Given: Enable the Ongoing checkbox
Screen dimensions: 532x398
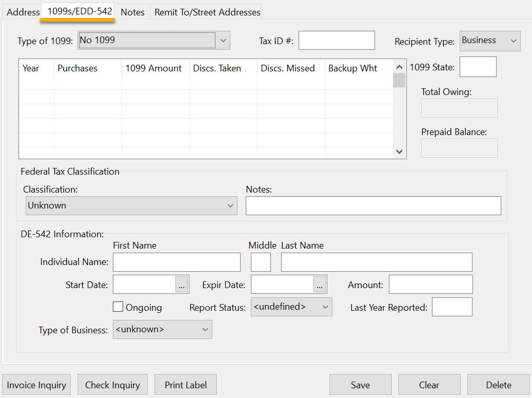Looking at the screenshot, I should pyautogui.click(x=118, y=307).
